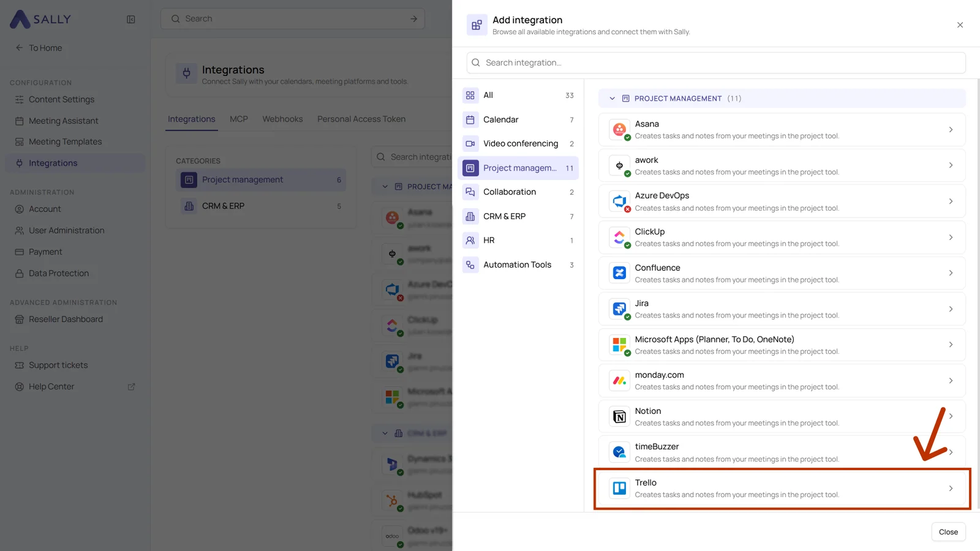This screenshot has height=551, width=980.
Task: Open the Asana row chevron
Action: 951,129
